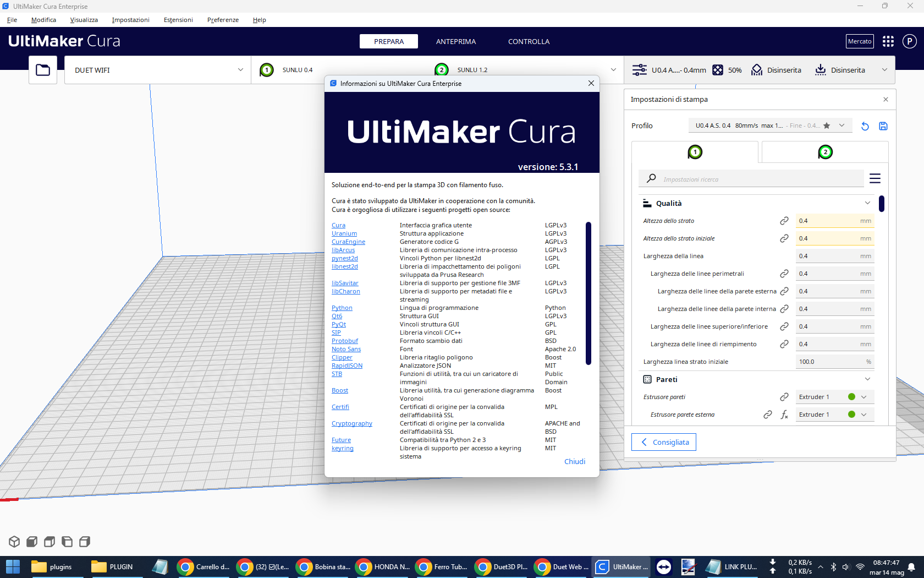
Task: Select the left side view cube icon
Action: pos(67,542)
